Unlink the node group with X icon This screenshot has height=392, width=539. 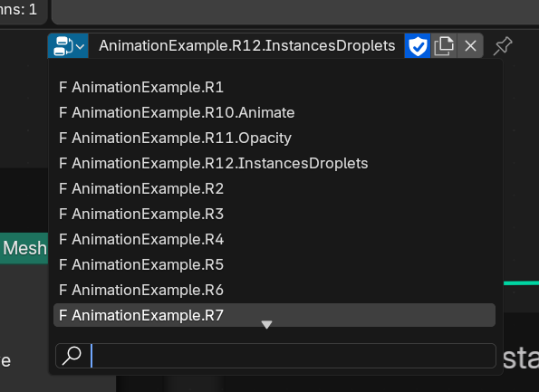[x=470, y=45]
